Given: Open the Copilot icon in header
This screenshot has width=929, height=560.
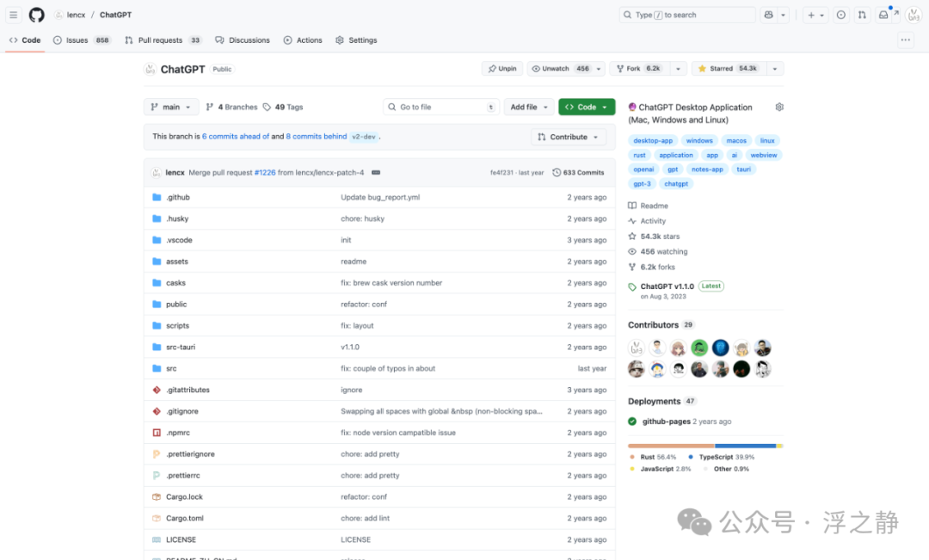Looking at the screenshot, I should click(768, 15).
